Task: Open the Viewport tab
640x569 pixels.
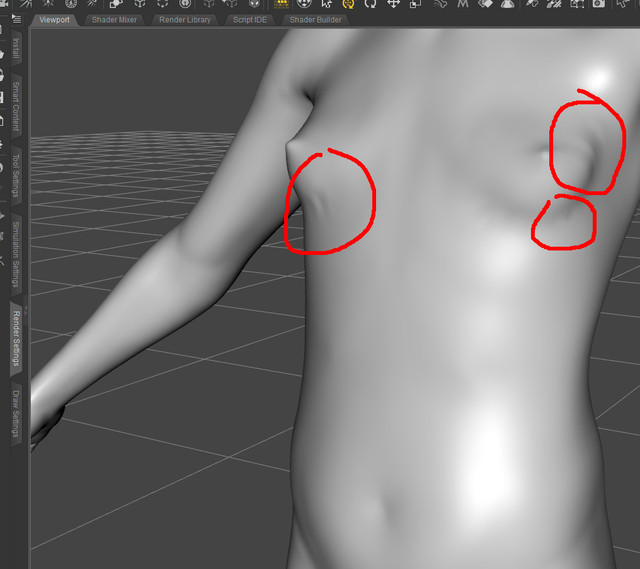Action: (55, 20)
